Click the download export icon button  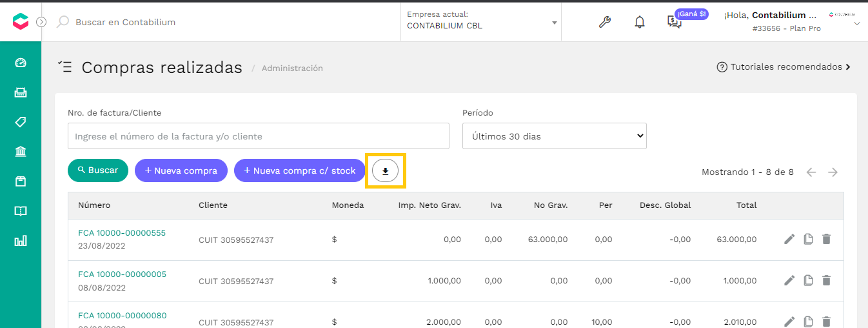(x=386, y=171)
